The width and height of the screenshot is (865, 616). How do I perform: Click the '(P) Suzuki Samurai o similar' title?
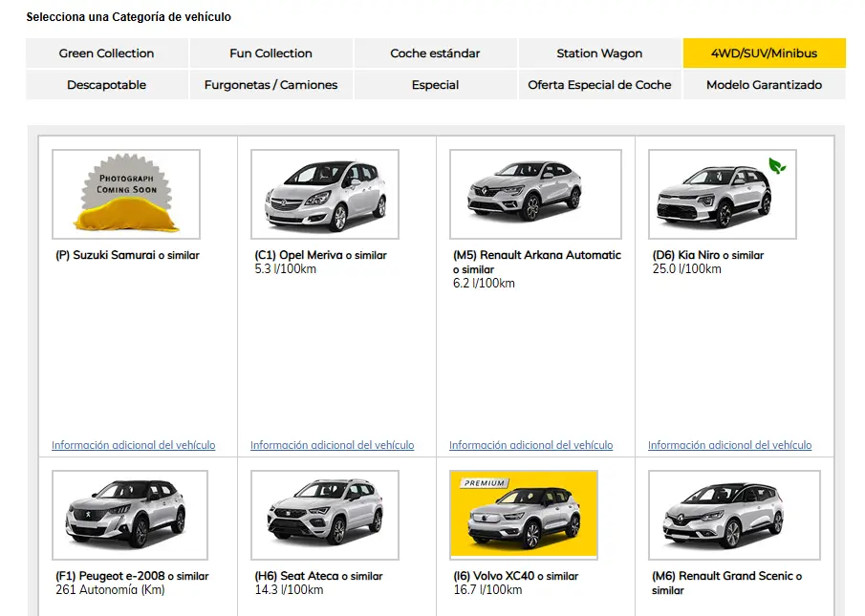(127, 255)
